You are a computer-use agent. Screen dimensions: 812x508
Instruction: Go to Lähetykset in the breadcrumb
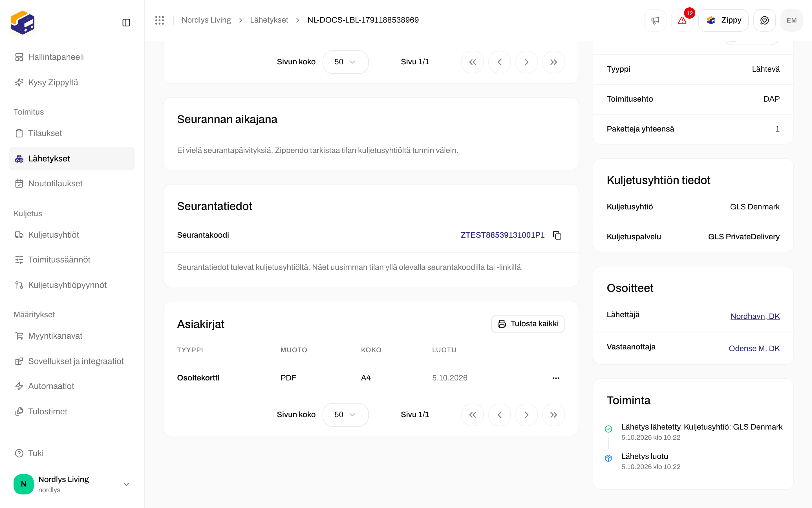[x=269, y=20]
